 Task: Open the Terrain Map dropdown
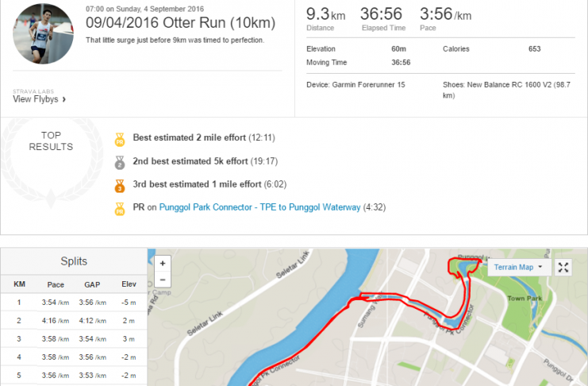click(x=518, y=268)
